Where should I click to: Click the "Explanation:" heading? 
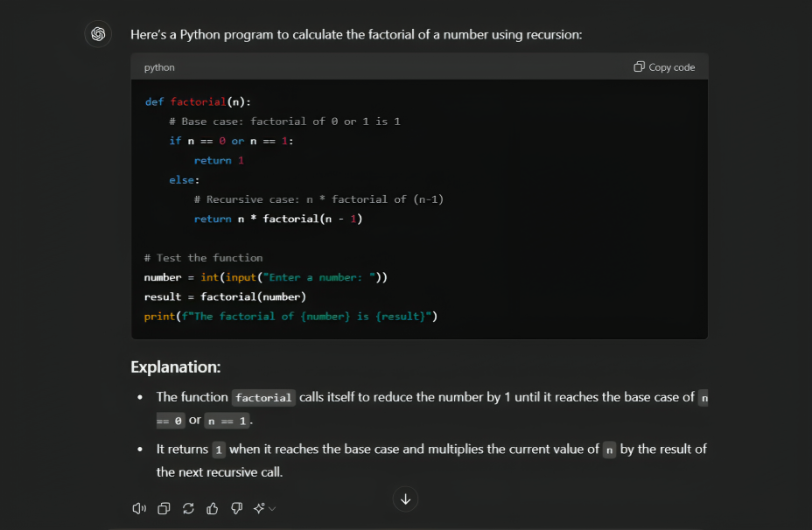[x=175, y=367]
